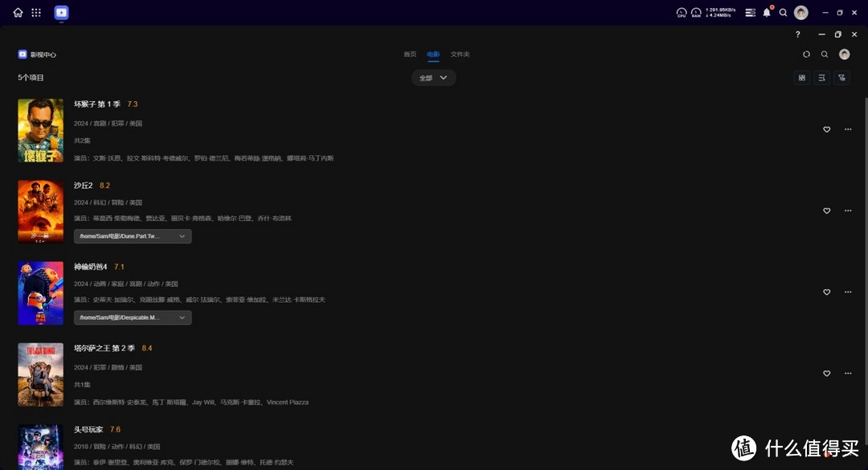Click the user avatar in the media center
This screenshot has height=470, width=868.
tap(844, 54)
